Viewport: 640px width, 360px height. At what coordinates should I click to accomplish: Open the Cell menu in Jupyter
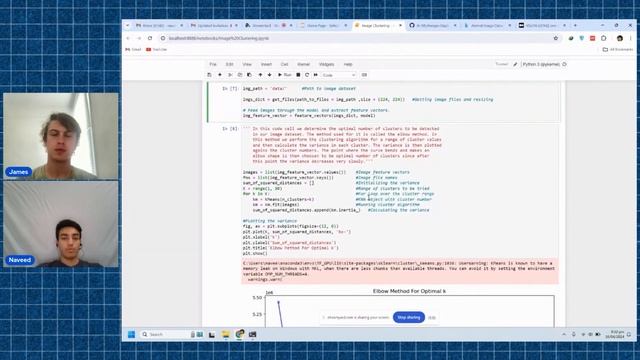(x=284, y=64)
